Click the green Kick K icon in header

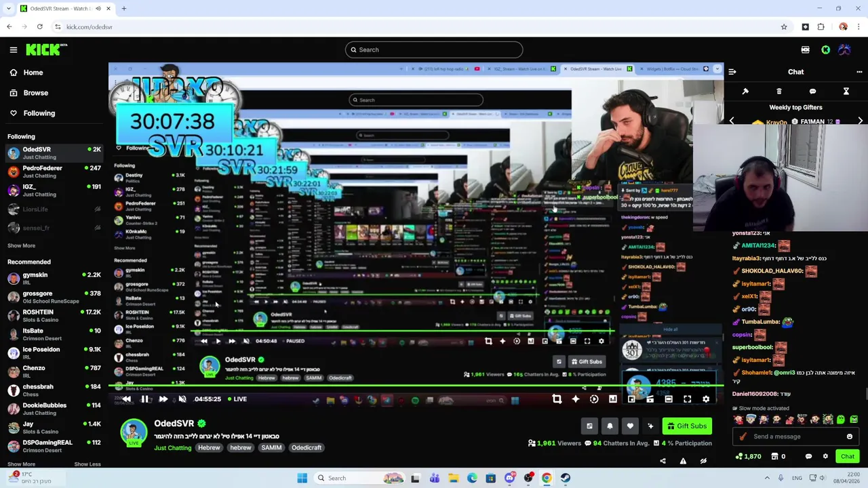(825, 49)
